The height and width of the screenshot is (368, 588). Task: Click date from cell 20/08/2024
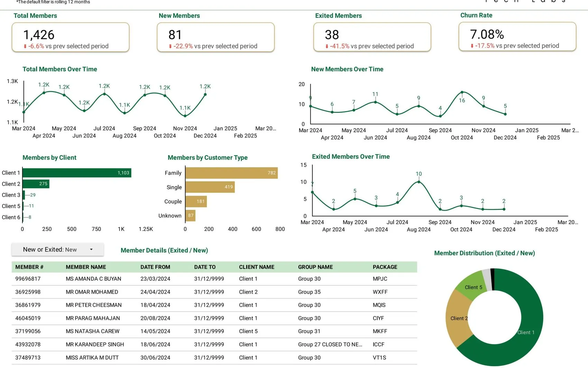(155, 318)
